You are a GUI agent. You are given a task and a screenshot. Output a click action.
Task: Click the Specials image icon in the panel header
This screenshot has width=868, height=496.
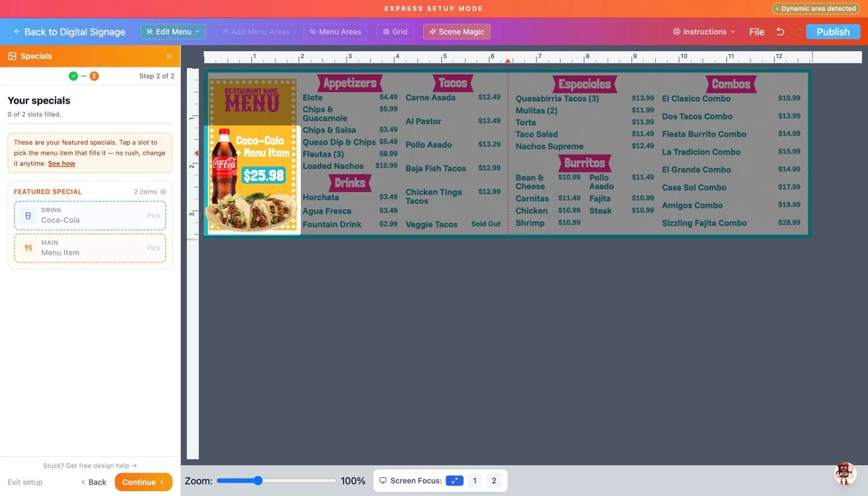point(12,56)
